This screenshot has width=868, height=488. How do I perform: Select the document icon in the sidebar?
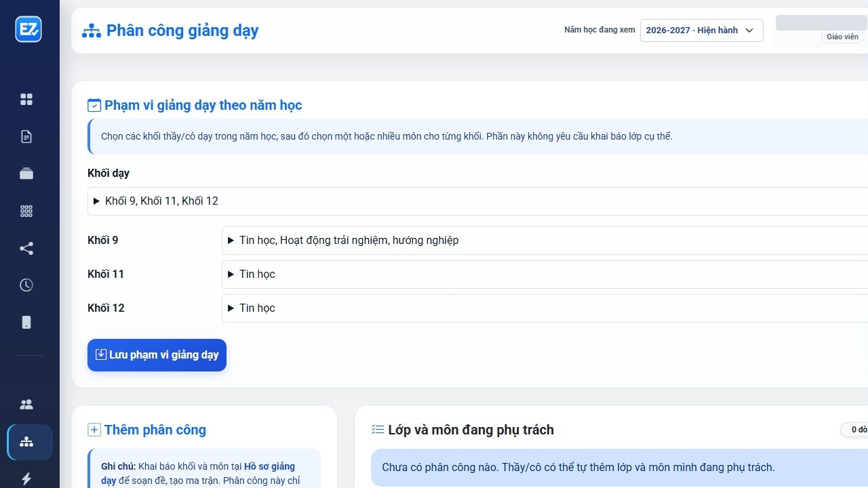coord(26,137)
